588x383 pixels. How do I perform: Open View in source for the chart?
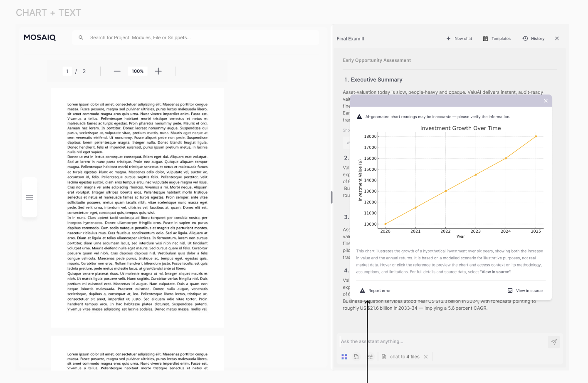point(525,291)
